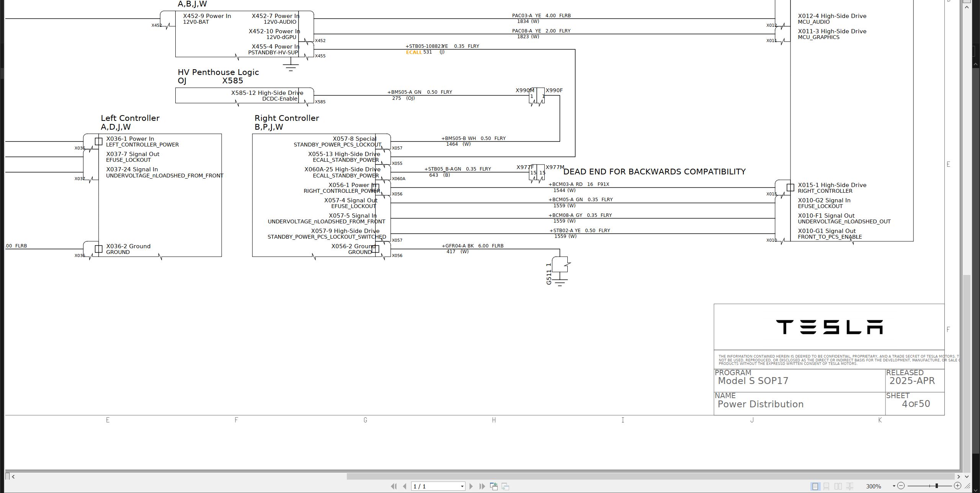Viewport: 980px width, 493px height.
Task: Click the vertical scrollbar down arrow
Action: pyautogui.click(x=967, y=477)
